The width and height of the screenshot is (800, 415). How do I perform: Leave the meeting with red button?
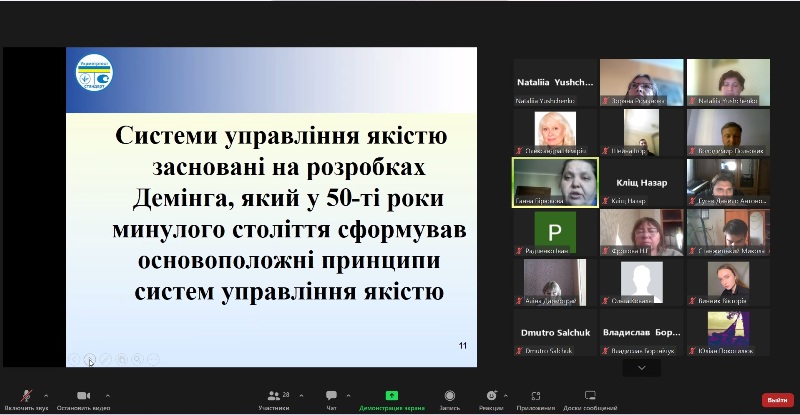pos(777,400)
